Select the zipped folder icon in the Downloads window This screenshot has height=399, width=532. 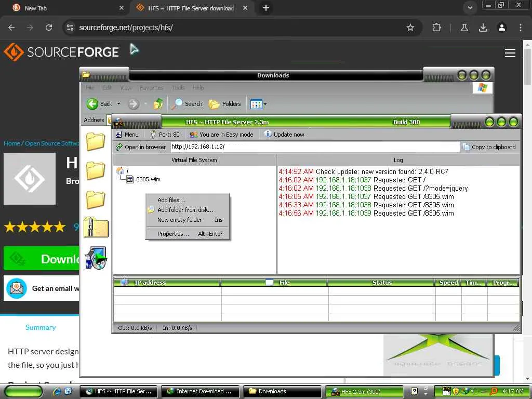point(96,227)
